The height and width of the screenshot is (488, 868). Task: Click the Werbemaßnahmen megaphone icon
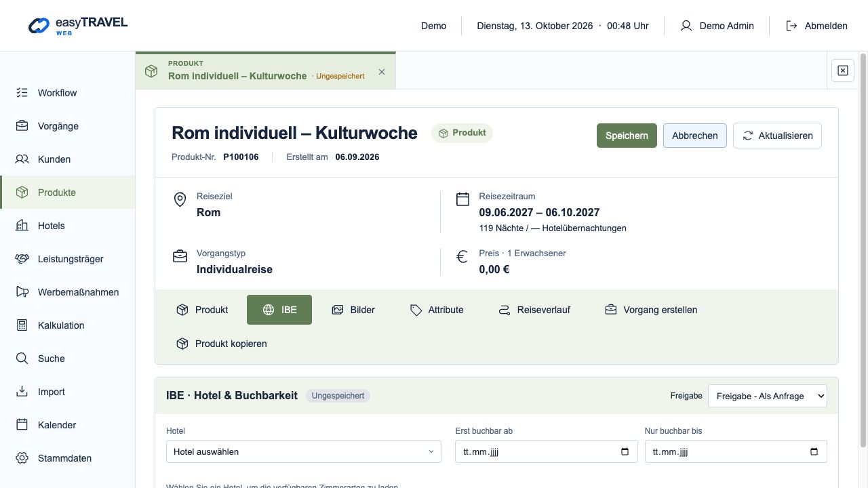(x=22, y=292)
